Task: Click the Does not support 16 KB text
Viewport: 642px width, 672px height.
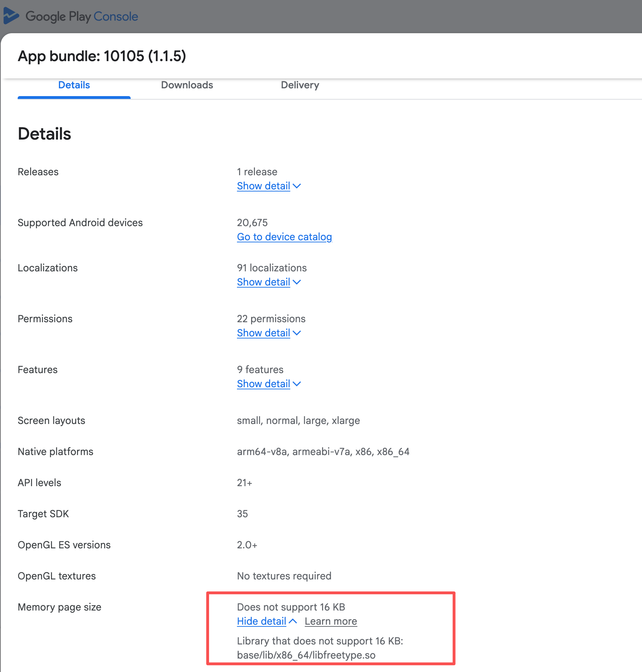Action: 291,607
